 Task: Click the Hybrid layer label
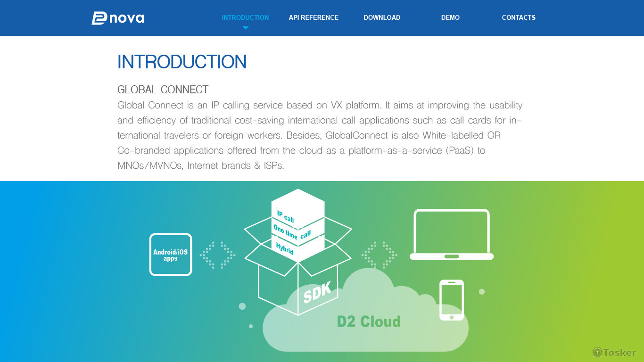(284, 247)
